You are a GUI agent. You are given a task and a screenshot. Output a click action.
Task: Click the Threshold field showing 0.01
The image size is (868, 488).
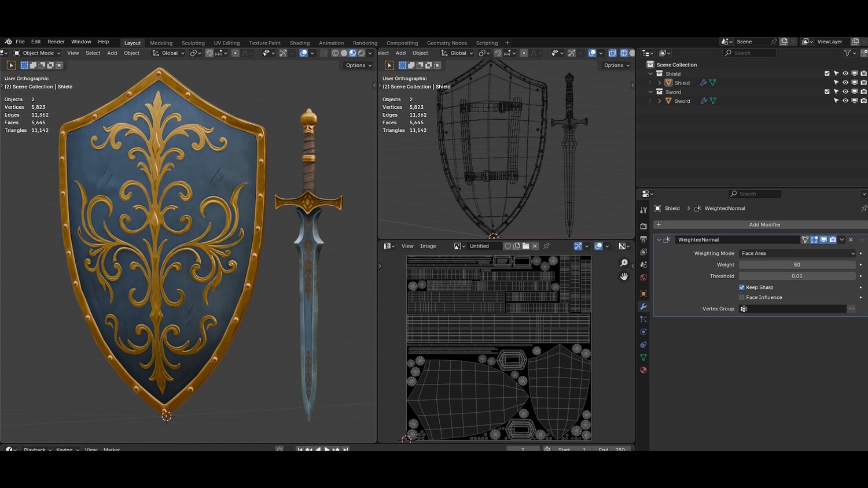point(797,276)
